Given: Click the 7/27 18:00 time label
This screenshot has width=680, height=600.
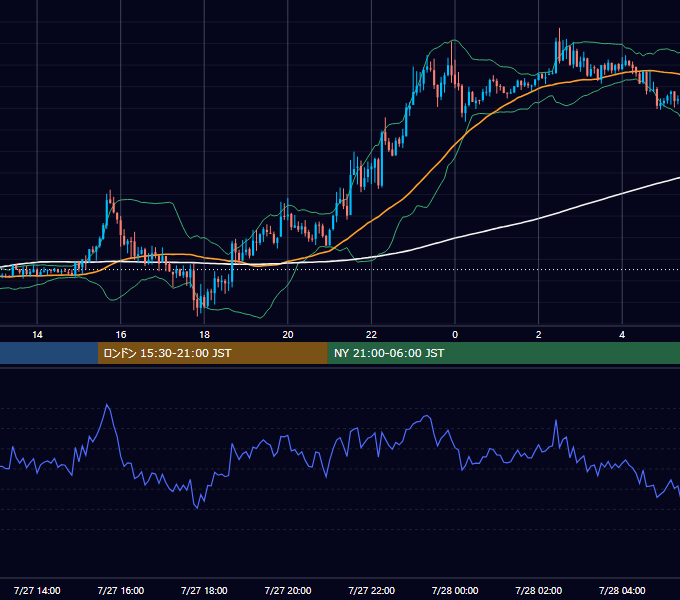Looking at the screenshot, I should 204,590.
